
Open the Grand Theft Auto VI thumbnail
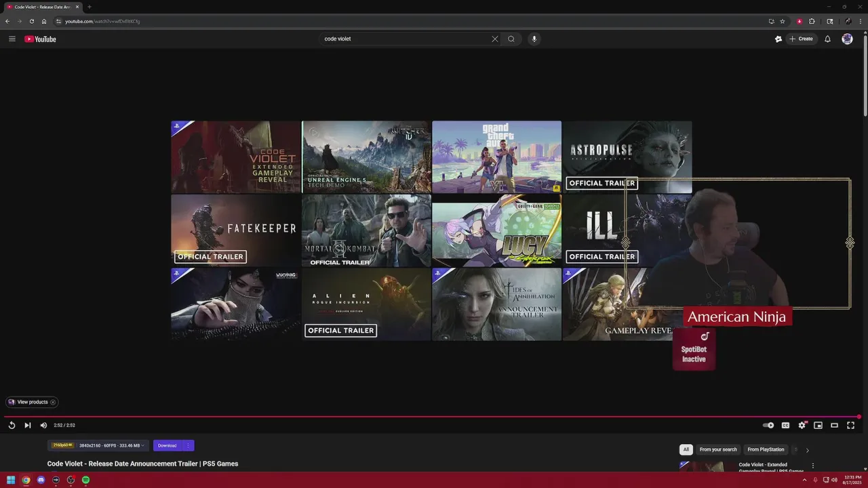(x=496, y=157)
